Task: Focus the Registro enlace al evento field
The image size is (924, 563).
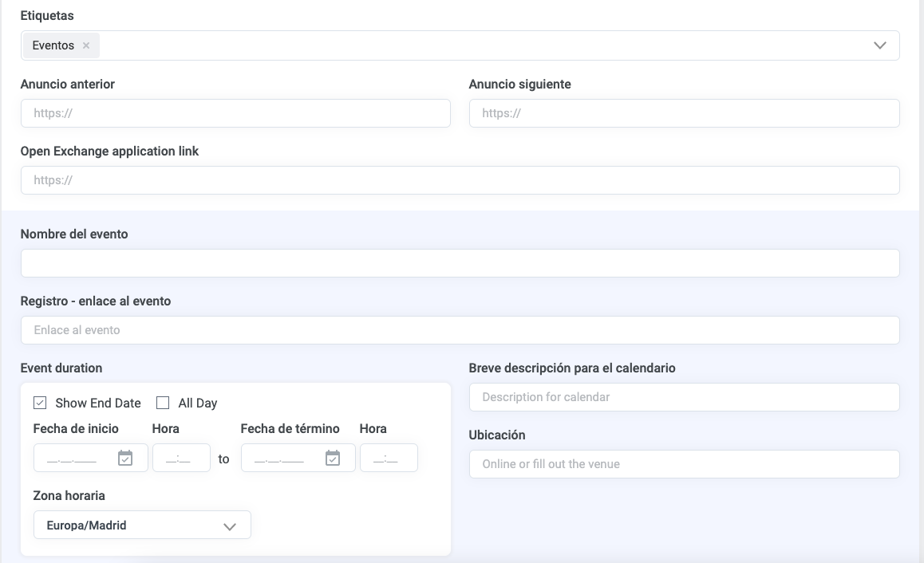Action: click(x=460, y=330)
